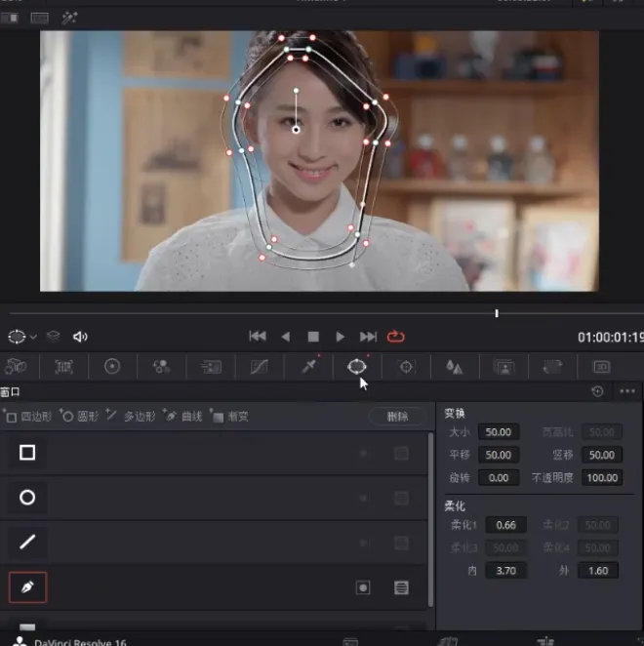Click the 竖移 tilt value field
This screenshot has height=646, width=644.
click(602, 455)
